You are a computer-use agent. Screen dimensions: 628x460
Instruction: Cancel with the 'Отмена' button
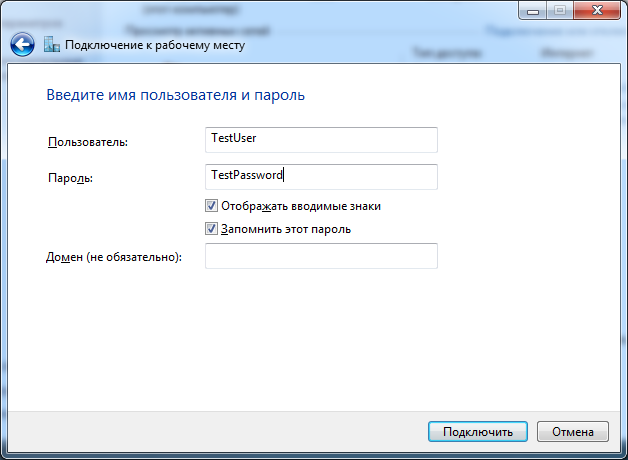click(572, 432)
